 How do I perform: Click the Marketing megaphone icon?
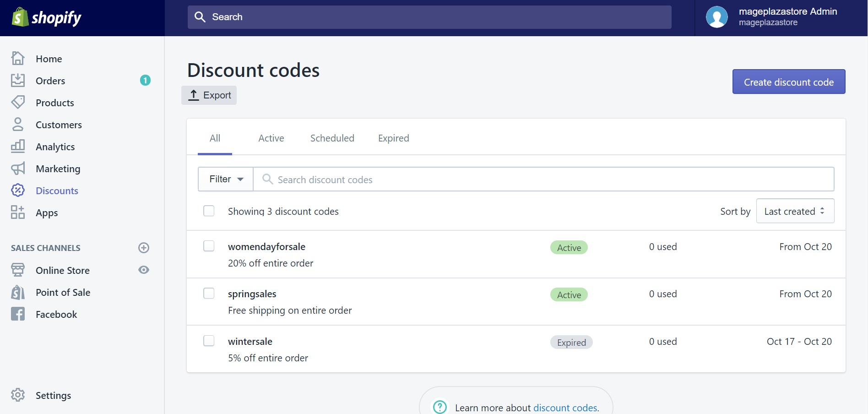18,168
